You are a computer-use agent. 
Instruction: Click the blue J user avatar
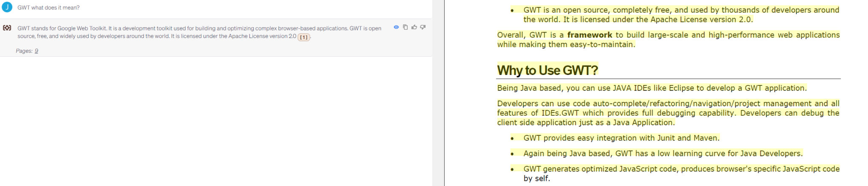(7, 7)
